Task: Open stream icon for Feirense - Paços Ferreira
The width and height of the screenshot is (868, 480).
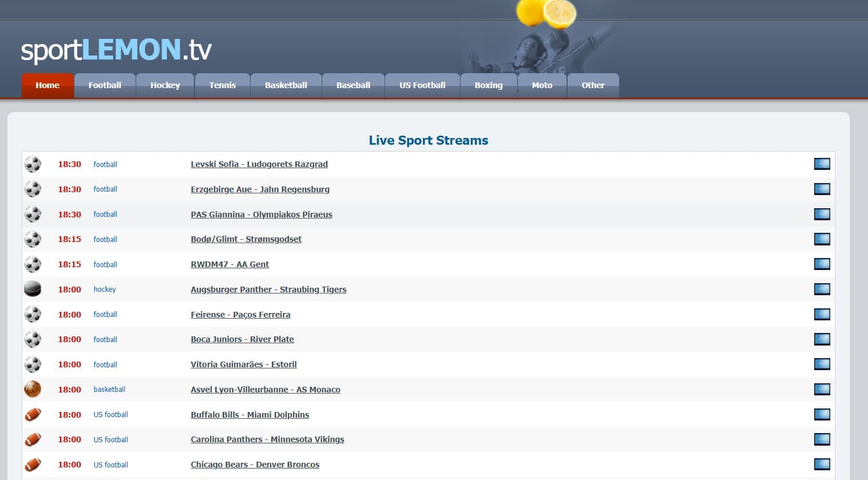Action: [822, 315]
